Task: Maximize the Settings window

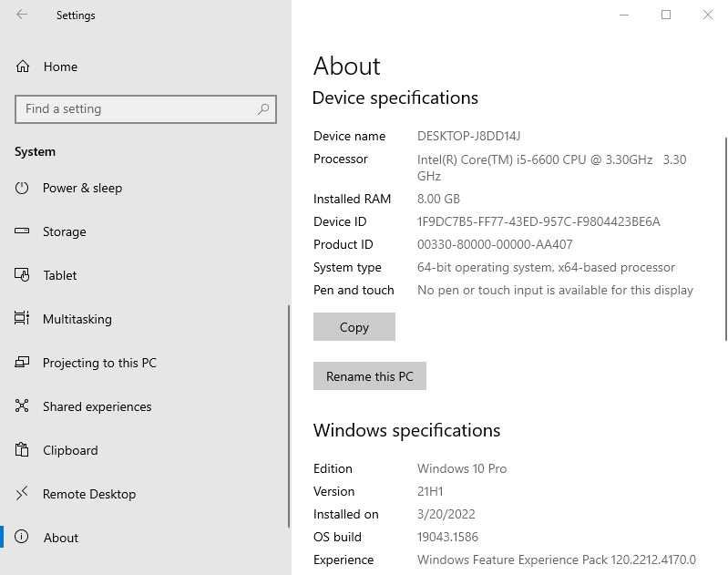Action: tap(666, 15)
